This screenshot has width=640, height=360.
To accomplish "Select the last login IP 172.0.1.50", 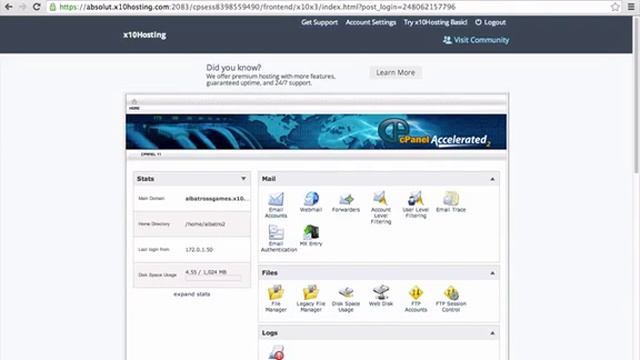I will (x=199, y=249).
